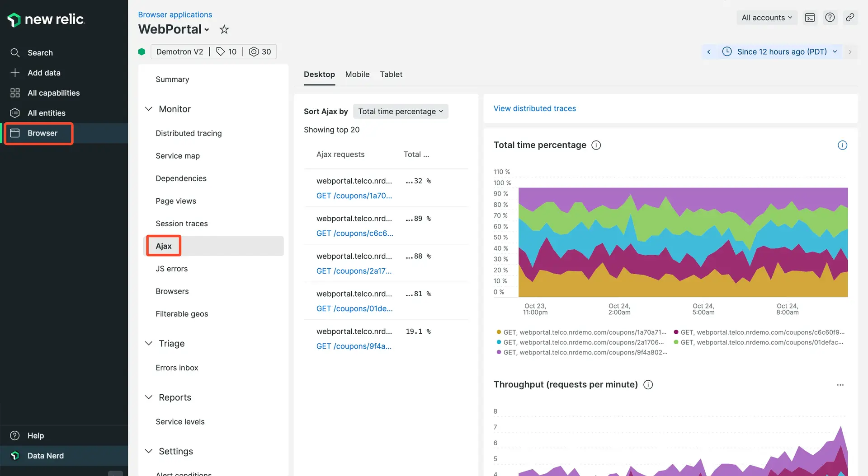Image resolution: width=868 pixels, height=476 pixels.
Task: Click the help question mark icon top right
Action: click(x=830, y=18)
